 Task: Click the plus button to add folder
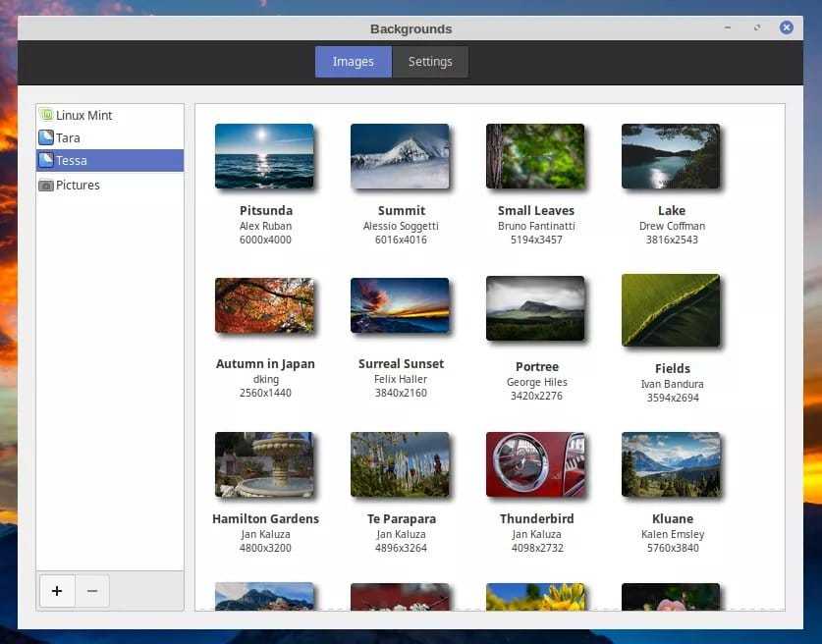click(57, 591)
